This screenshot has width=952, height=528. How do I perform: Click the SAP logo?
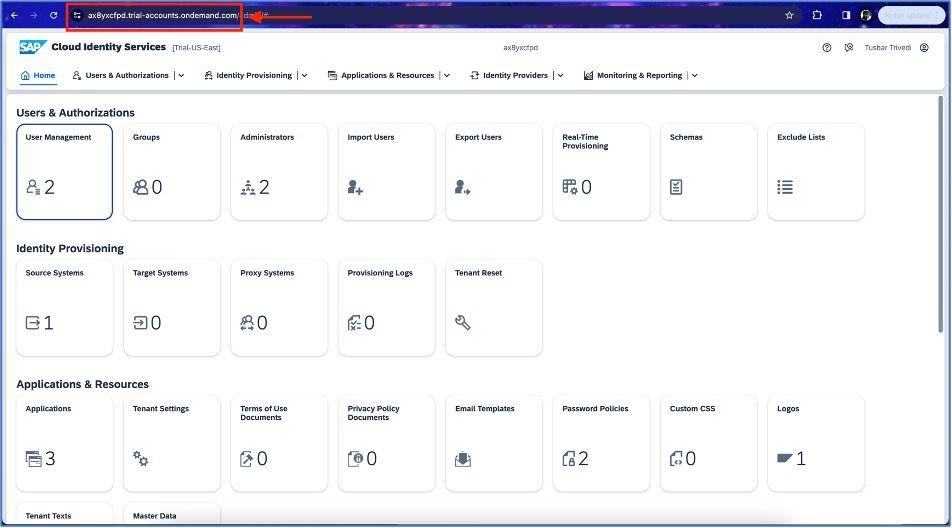click(33, 47)
